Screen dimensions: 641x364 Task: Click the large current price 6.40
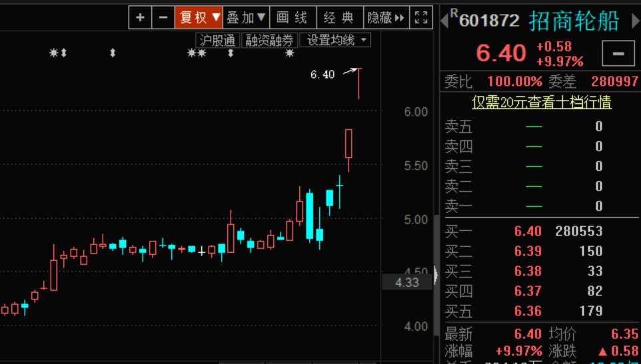[x=501, y=53]
